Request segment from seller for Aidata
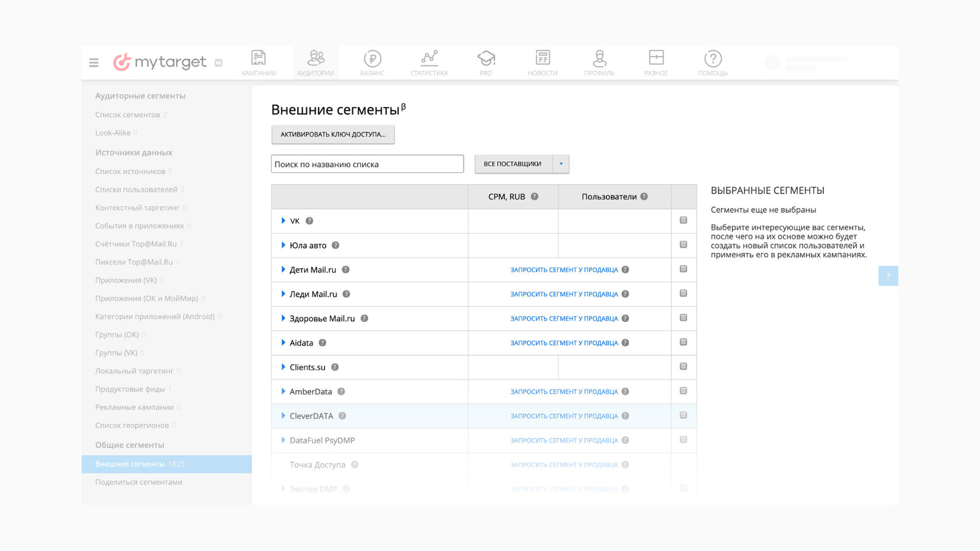The height and width of the screenshot is (551, 980). point(564,343)
